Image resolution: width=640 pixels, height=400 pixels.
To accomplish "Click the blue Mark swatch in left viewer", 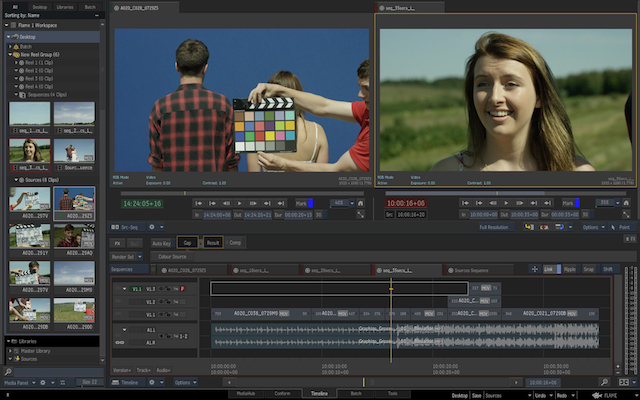I will tap(310, 202).
